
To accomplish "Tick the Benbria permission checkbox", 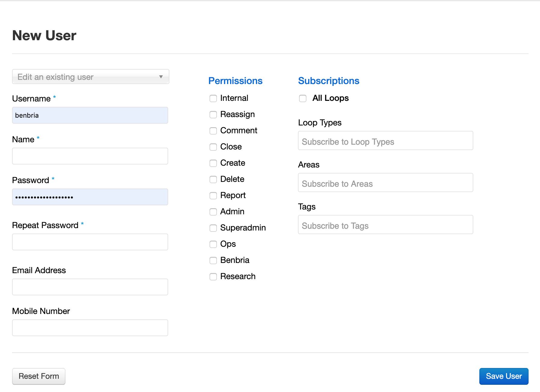I will click(x=213, y=261).
